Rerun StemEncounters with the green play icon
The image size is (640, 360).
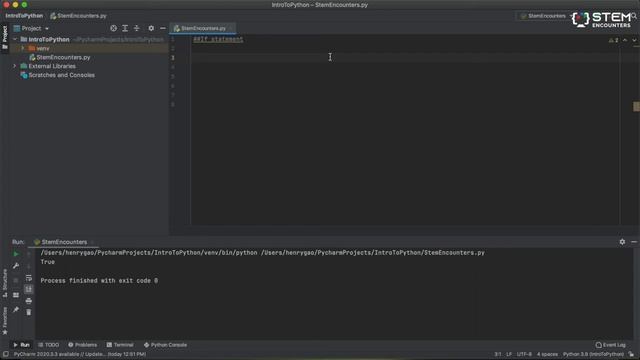point(16,254)
